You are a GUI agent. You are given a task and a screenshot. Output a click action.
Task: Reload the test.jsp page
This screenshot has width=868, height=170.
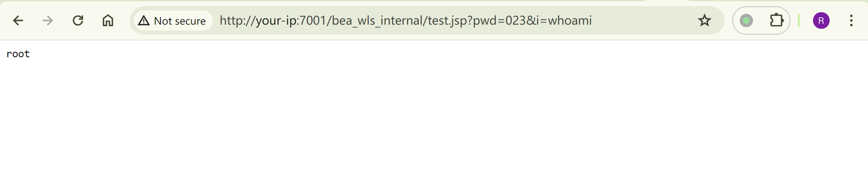tap(78, 20)
